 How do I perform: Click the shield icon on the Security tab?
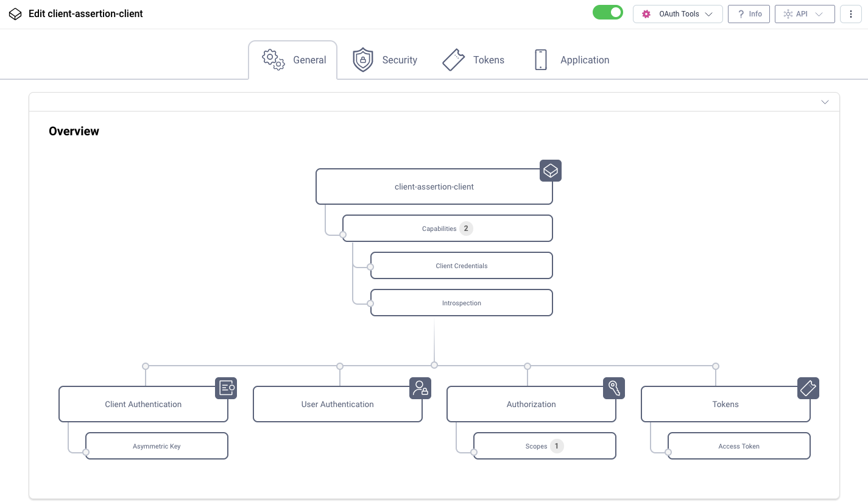(363, 60)
